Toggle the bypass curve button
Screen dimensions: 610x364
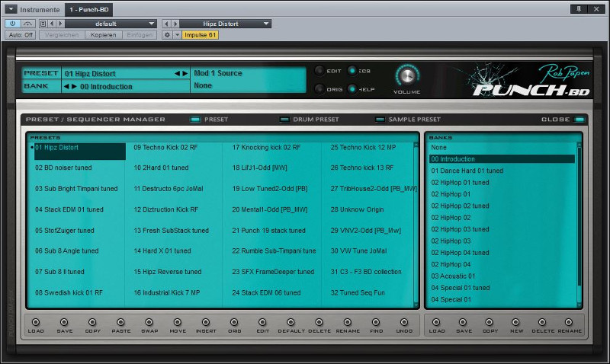pyautogui.click(x=27, y=24)
